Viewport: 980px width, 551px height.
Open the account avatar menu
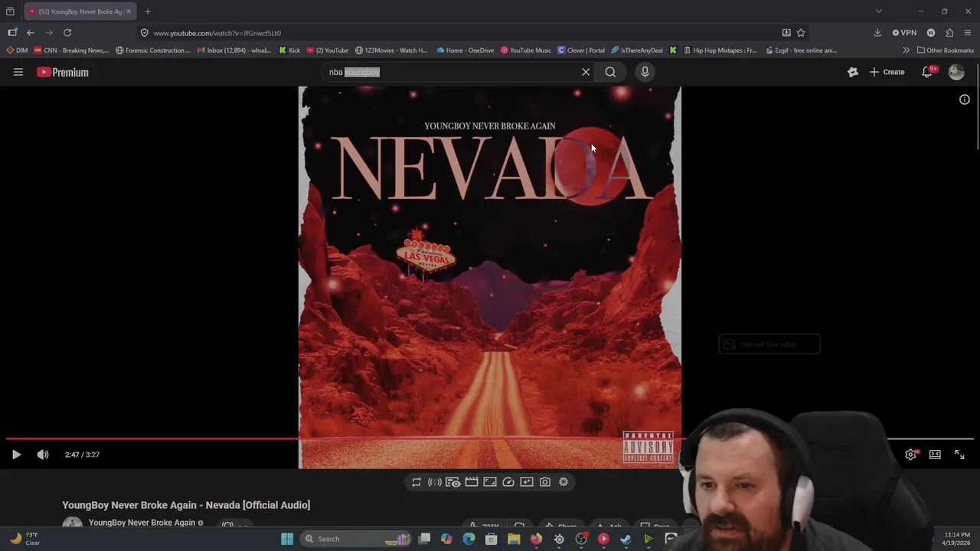click(956, 72)
